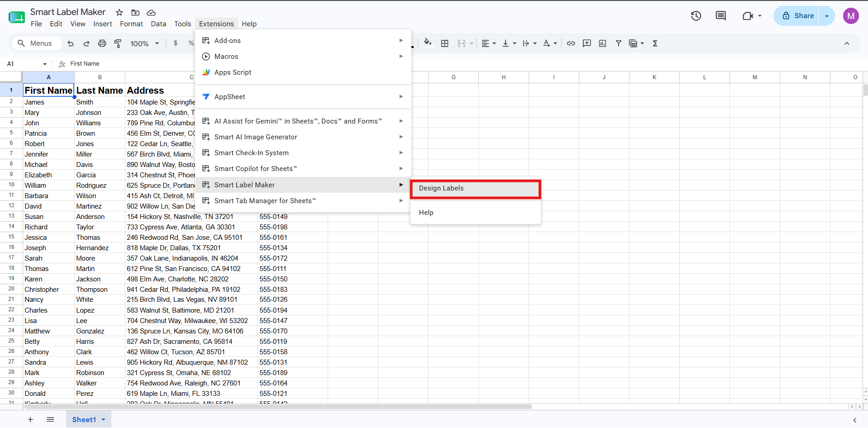Open the Data menu
This screenshot has width=868, height=428.
pyautogui.click(x=158, y=24)
